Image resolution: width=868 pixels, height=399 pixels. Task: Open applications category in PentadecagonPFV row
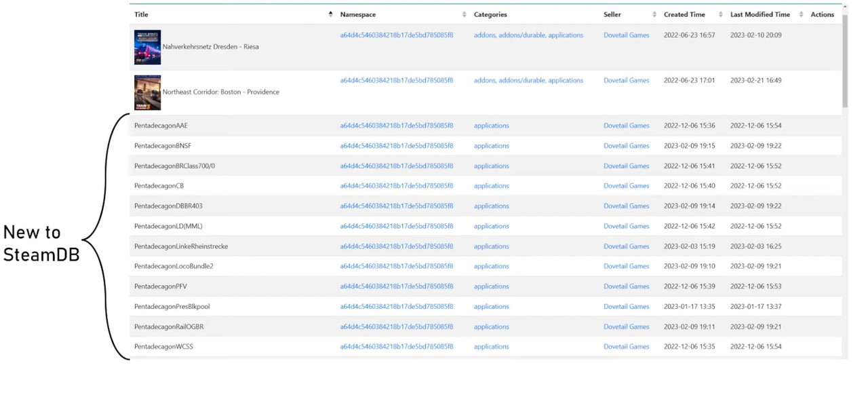tap(492, 286)
